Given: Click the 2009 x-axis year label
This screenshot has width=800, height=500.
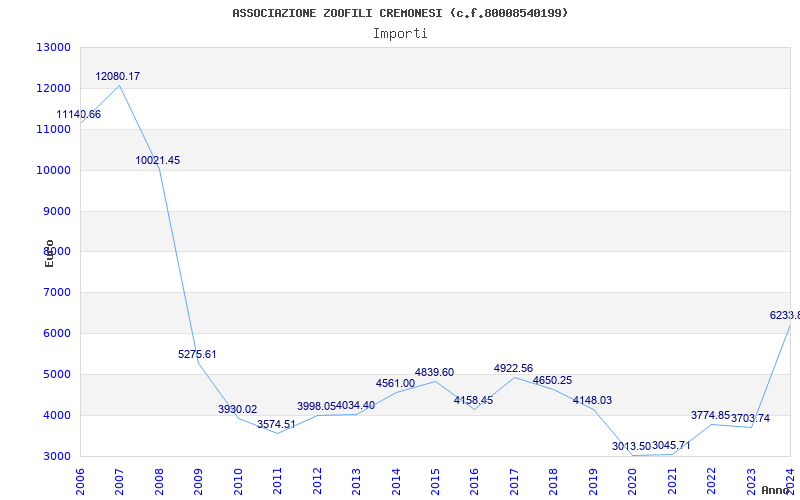Looking at the screenshot, I should pyautogui.click(x=198, y=482).
